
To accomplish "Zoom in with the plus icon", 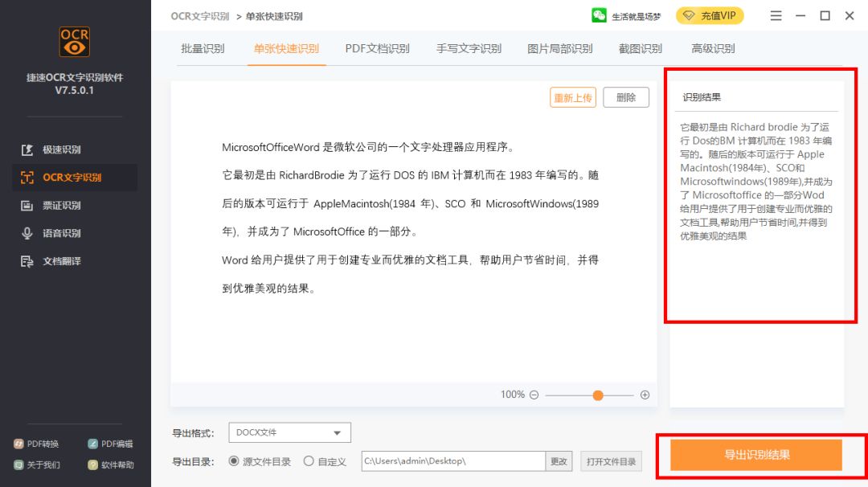I will click(x=645, y=395).
